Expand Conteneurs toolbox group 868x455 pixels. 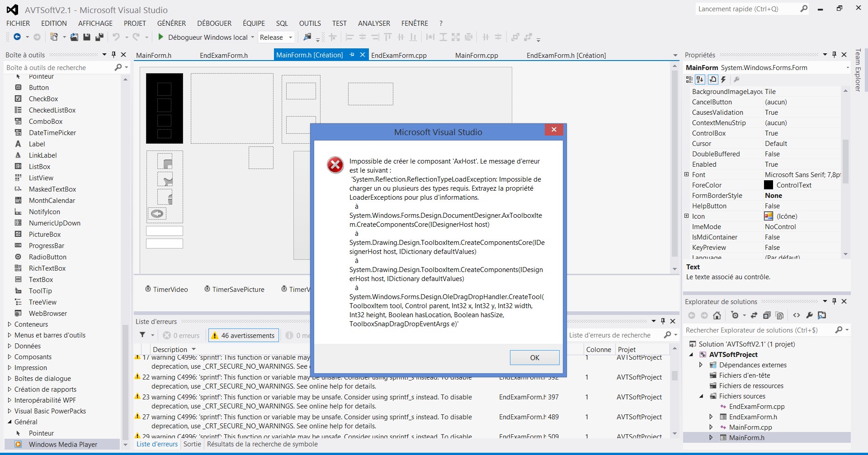coord(9,324)
